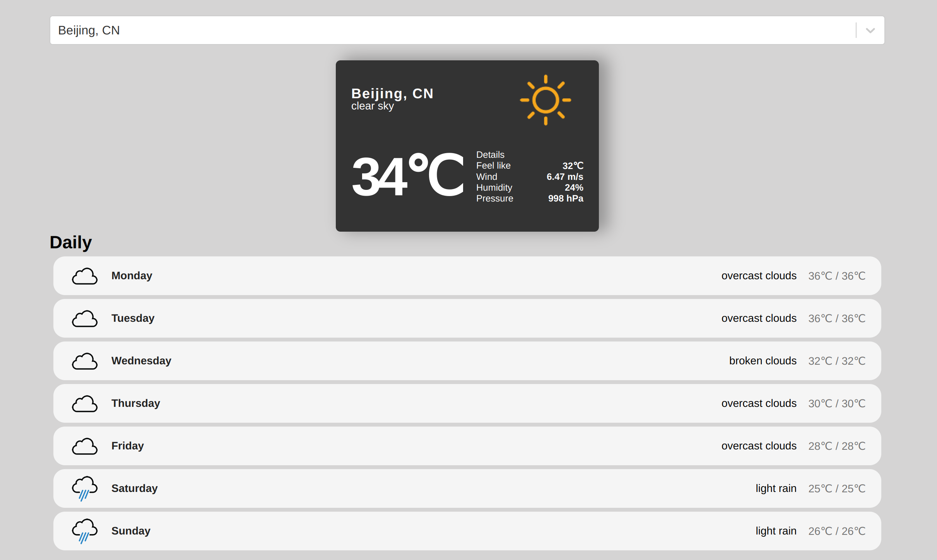
Task: Click Saturday's light rain icon
Action: pos(85,488)
